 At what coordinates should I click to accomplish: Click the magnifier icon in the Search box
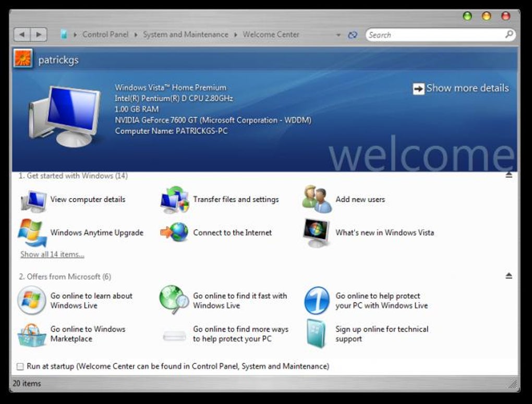click(509, 34)
